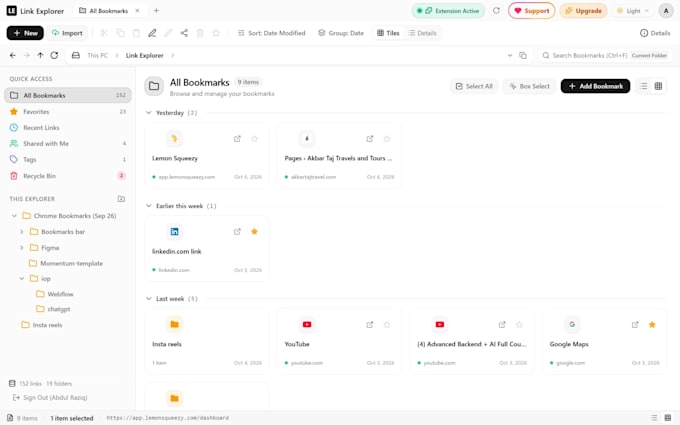This screenshot has width=680, height=425.
Task: Click the cut scissors icon in toolbar
Action: (x=104, y=33)
